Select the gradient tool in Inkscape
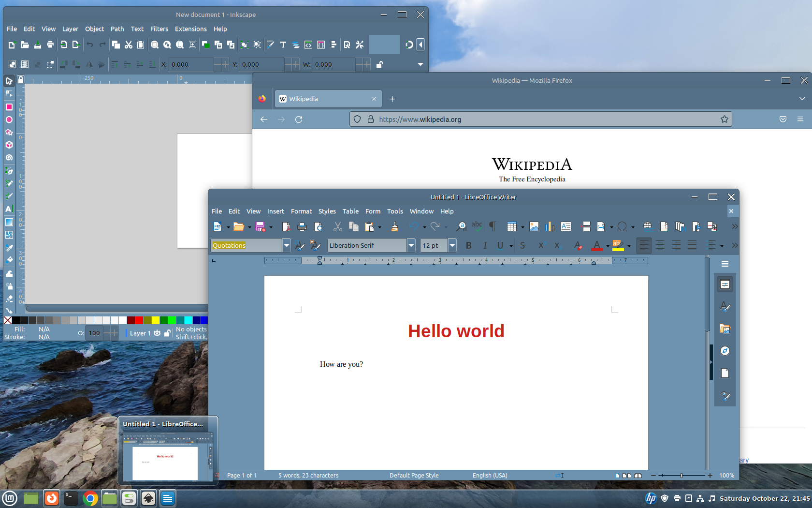The height and width of the screenshot is (508, 812). 9,222
